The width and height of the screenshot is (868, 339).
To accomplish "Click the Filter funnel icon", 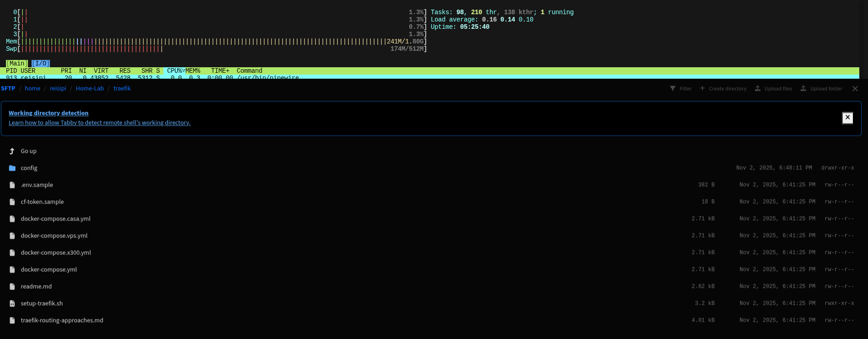I will (x=673, y=88).
